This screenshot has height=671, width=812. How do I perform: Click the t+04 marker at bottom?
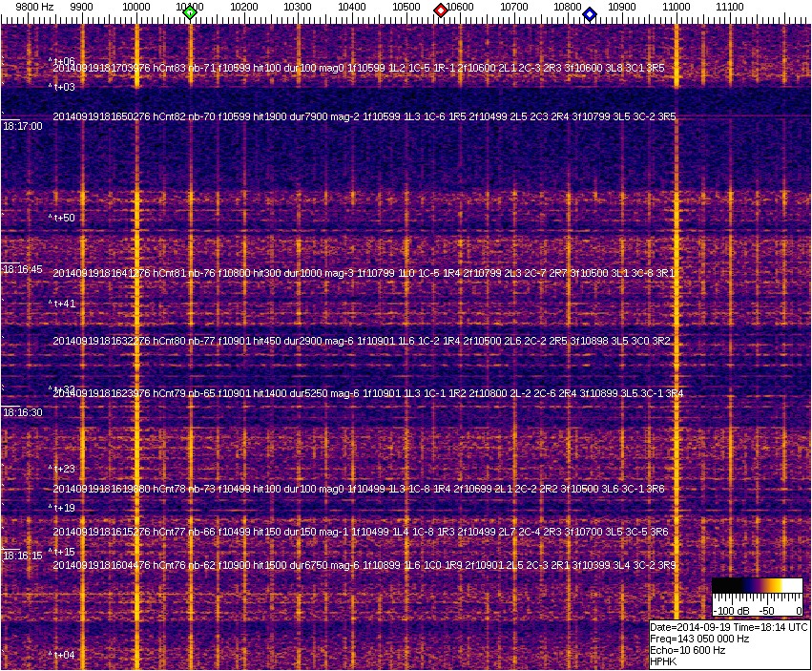(x=62, y=655)
